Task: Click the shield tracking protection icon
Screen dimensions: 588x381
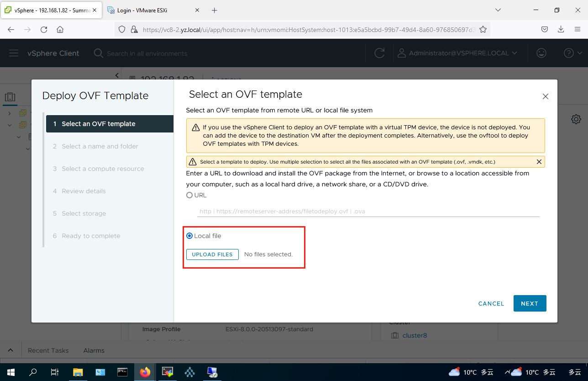Action: coord(122,29)
